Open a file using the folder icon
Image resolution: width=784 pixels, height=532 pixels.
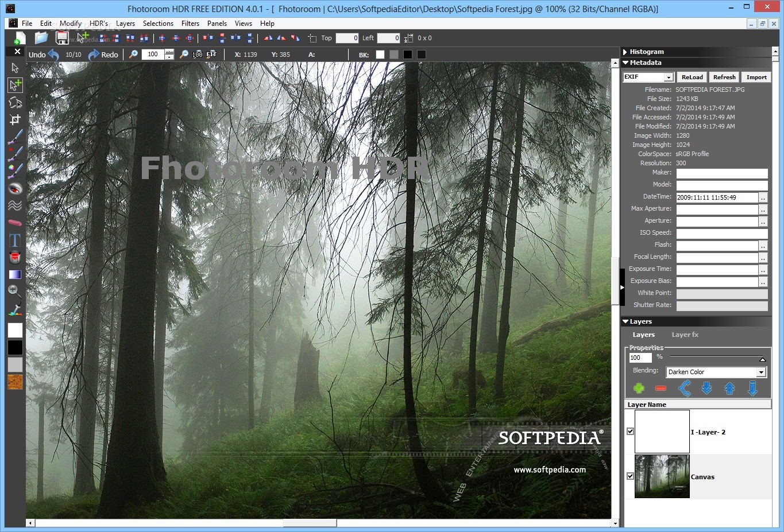point(41,38)
